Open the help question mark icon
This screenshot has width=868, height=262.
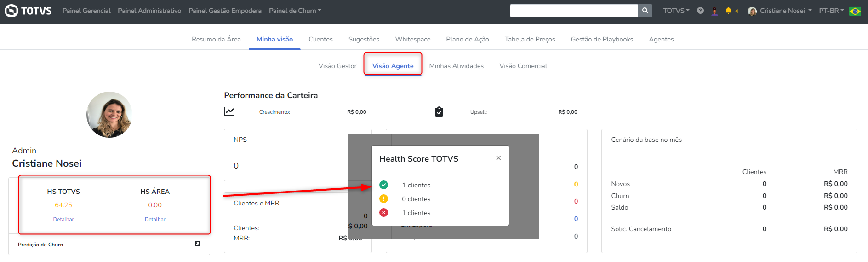pyautogui.click(x=700, y=11)
